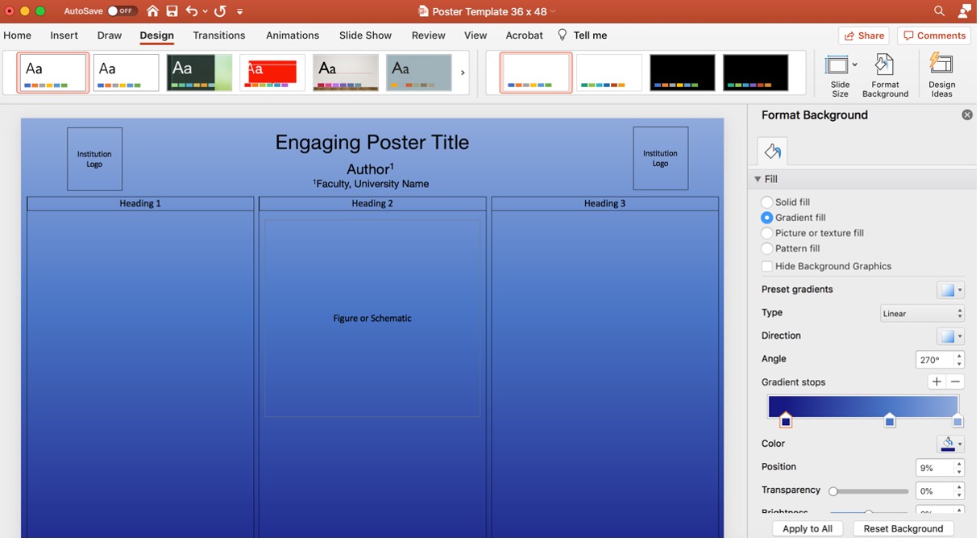Select the Solid fill option

coord(766,202)
